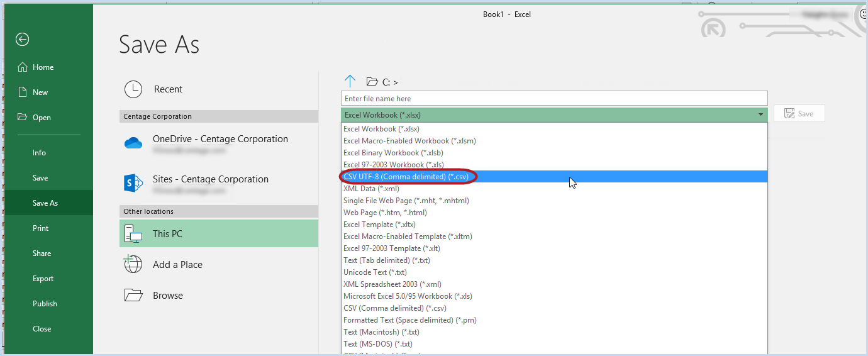Open the Publish page

click(x=45, y=304)
